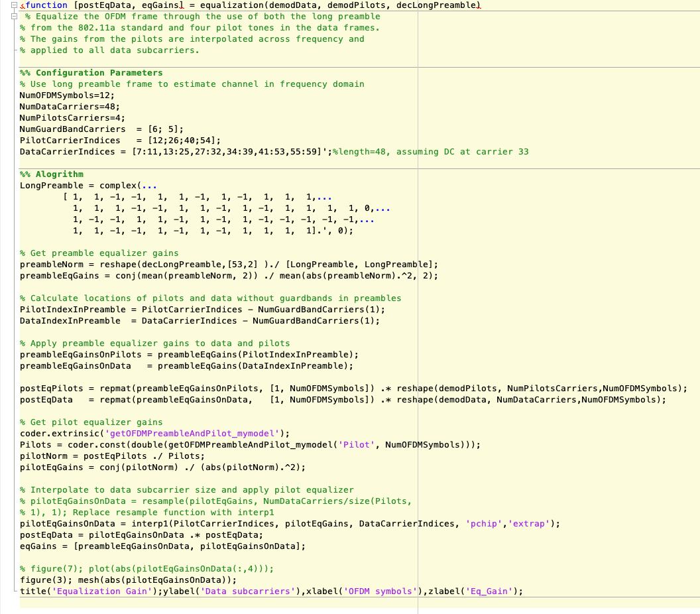Click the 'function' keyword on the first line
This screenshot has height=614, width=700.
[46, 5]
